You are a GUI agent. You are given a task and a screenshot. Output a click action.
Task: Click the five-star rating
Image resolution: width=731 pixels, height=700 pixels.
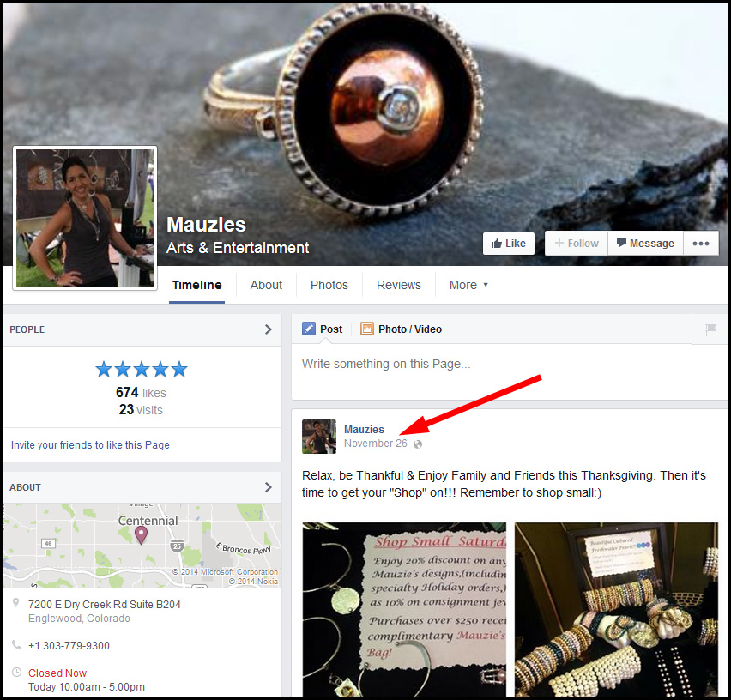click(142, 370)
